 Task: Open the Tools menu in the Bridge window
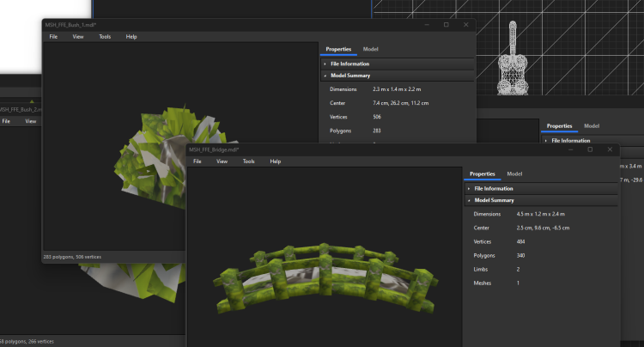[248, 161]
